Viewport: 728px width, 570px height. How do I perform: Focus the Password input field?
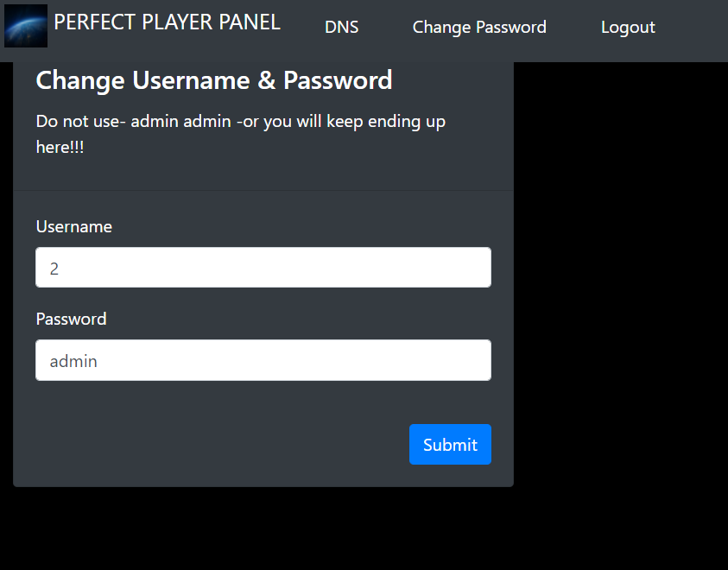[x=263, y=360]
